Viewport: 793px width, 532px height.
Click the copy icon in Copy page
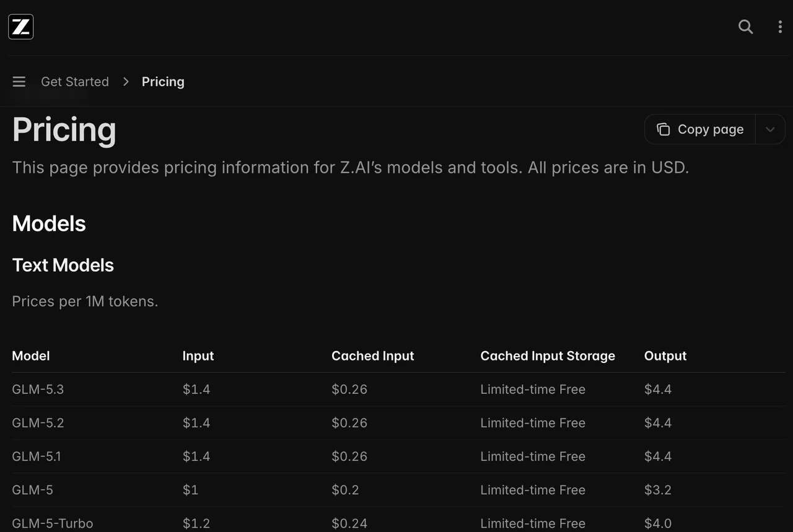click(663, 129)
